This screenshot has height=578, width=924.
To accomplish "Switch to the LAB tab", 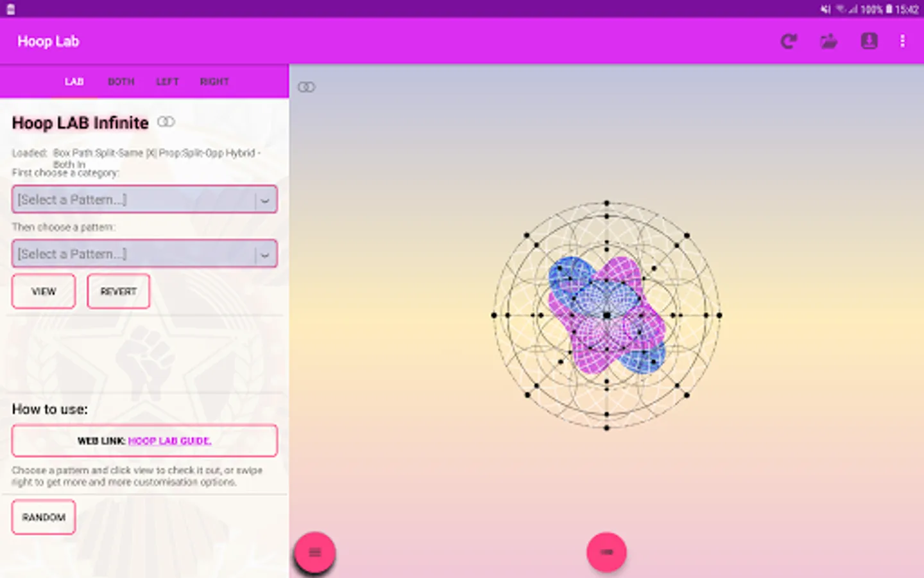I will pos(74,82).
